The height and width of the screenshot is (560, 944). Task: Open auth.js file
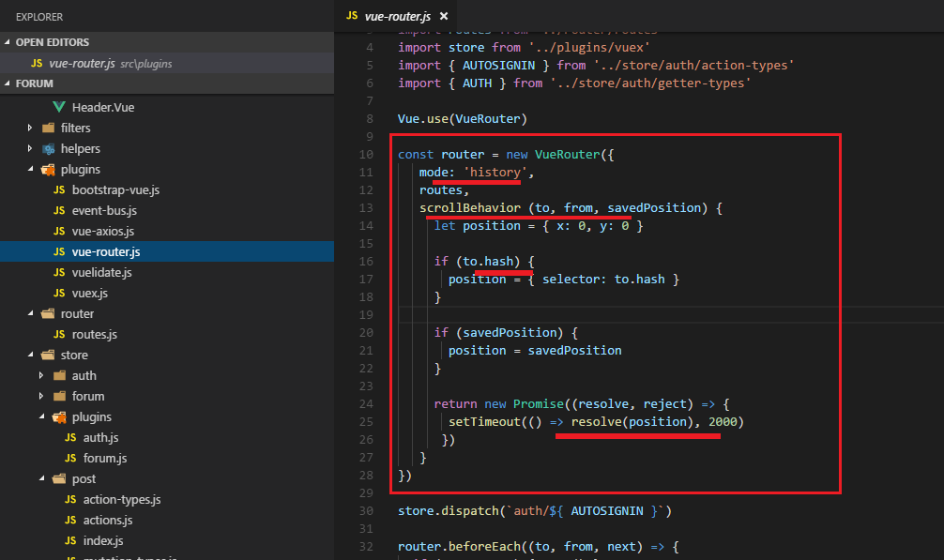100,437
